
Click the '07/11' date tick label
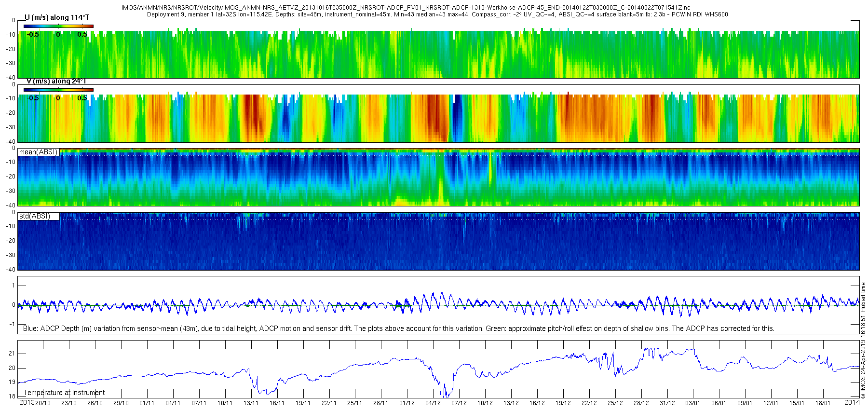199,403
